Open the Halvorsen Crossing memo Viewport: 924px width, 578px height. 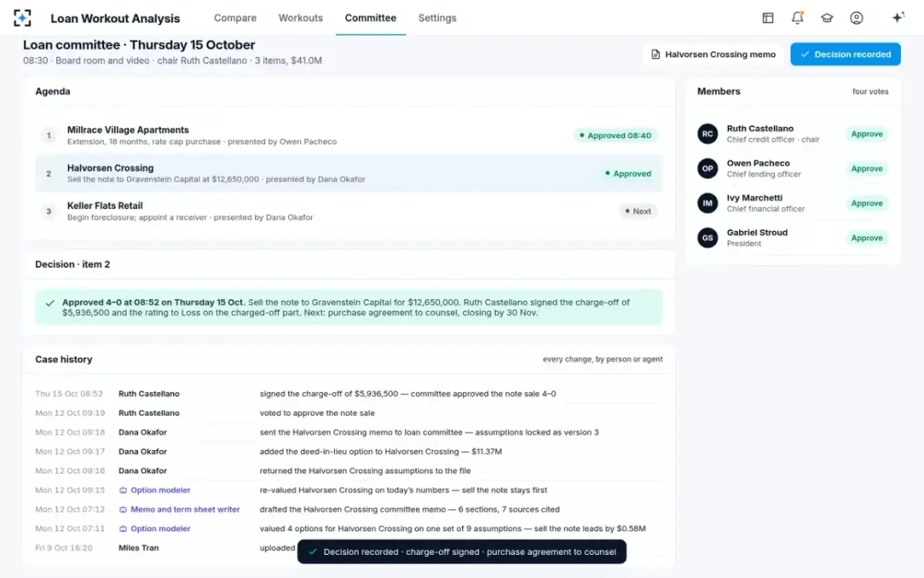pyautogui.click(x=713, y=55)
